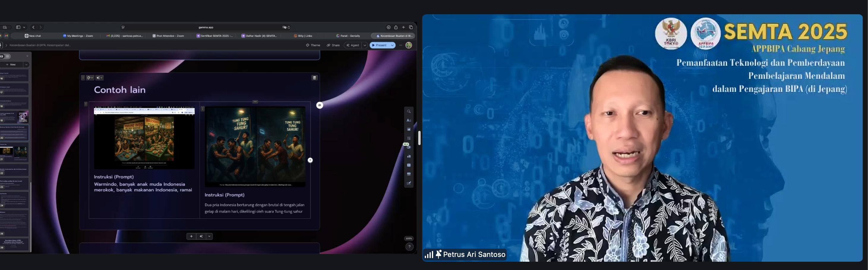
Task: Expand the Present options chevron
Action: pos(392,45)
